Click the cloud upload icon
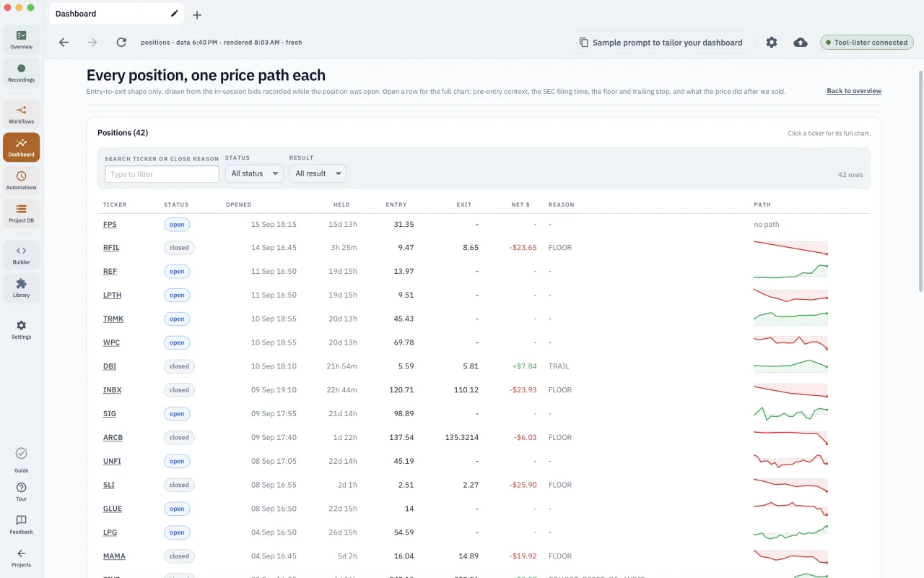The image size is (924, 578). pos(801,43)
